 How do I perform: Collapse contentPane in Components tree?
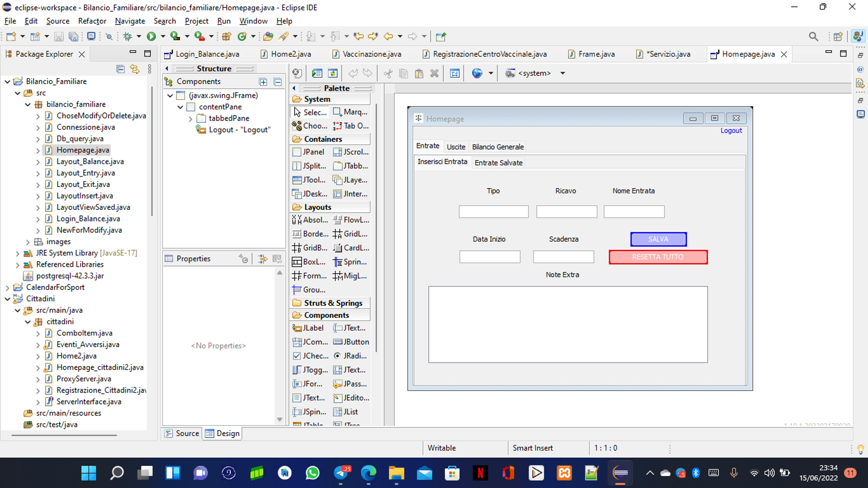tap(180, 107)
